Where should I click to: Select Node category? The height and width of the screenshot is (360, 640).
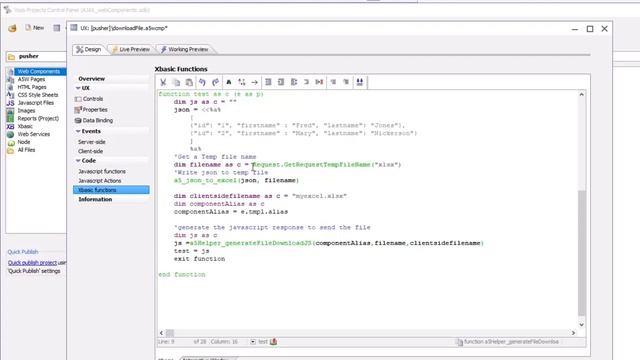[24, 142]
